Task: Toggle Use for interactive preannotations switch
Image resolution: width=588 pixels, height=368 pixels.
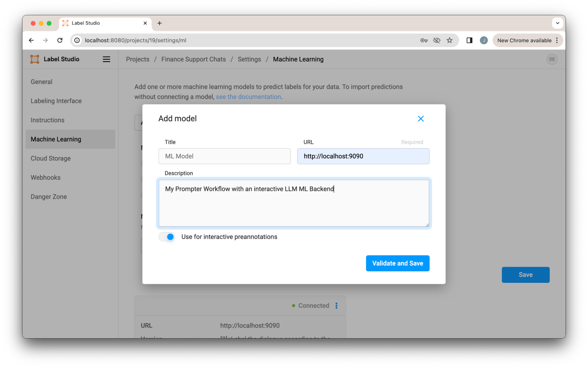Action: (167, 237)
